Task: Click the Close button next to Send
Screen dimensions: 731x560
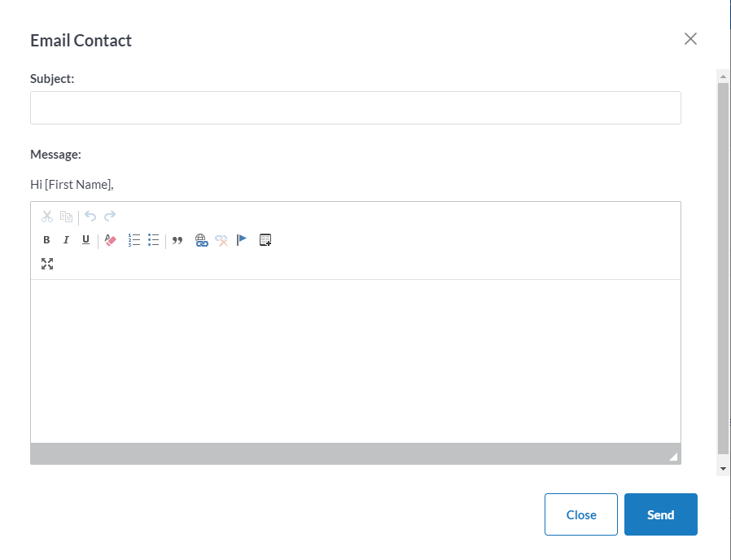Action: pyautogui.click(x=581, y=514)
